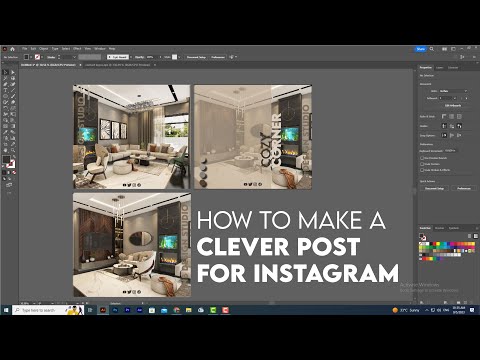
Task: Switch to the second document tab
Action: pos(117,65)
